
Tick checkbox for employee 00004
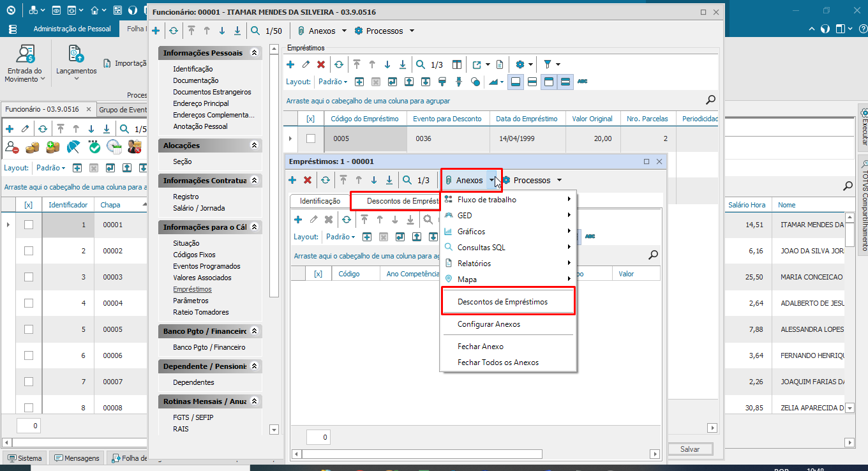(29, 303)
